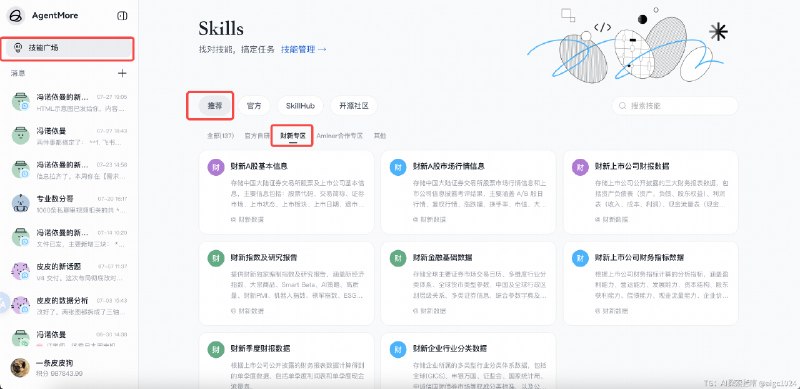800x389 pixels.
Task: Select the SkillHub filter pill
Action: pos(300,106)
